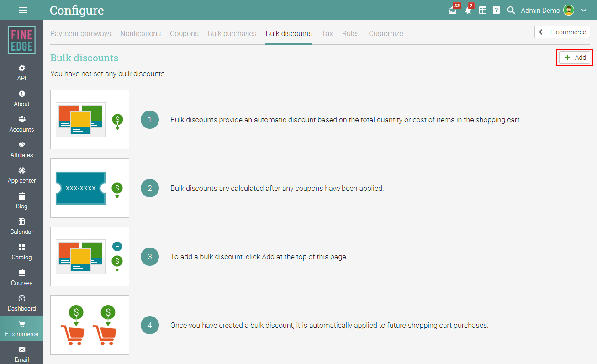Open Catalog in the sidebar
The width and height of the screenshot is (597, 364).
(21, 252)
